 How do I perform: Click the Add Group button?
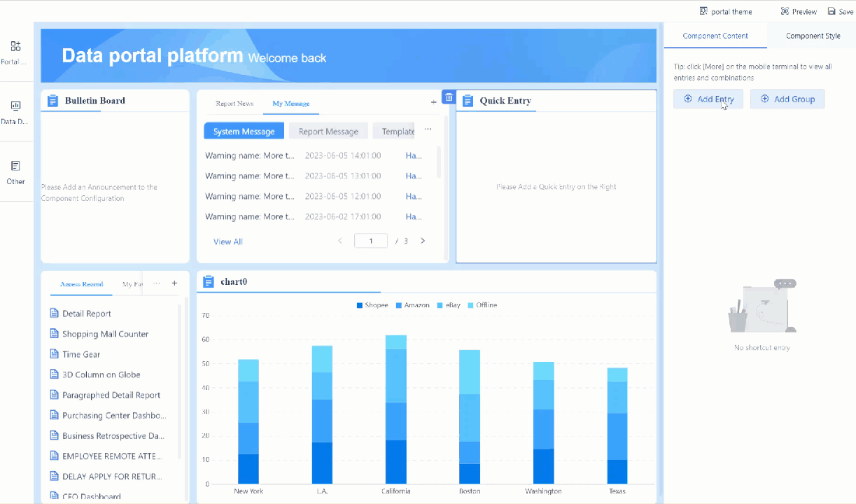click(787, 99)
